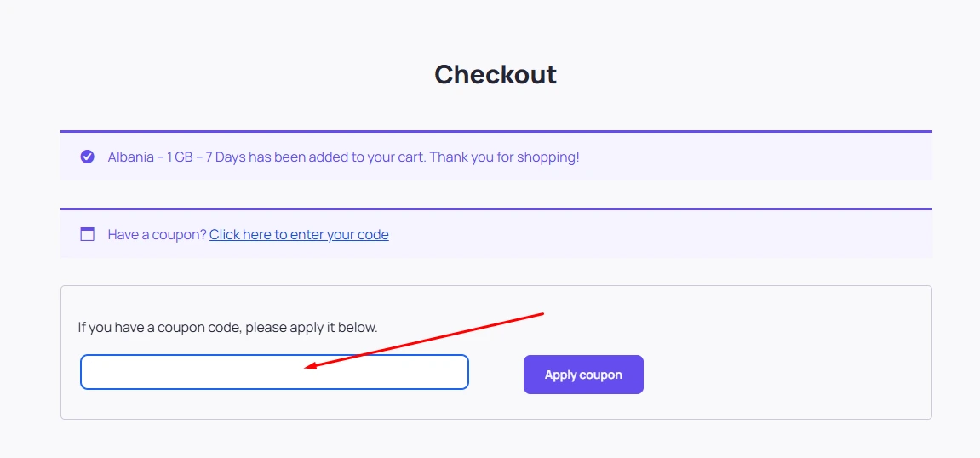This screenshot has width=980, height=458.
Task: Click the word 'Albania' in the cart notice
Action: click(x=130, y=157)
